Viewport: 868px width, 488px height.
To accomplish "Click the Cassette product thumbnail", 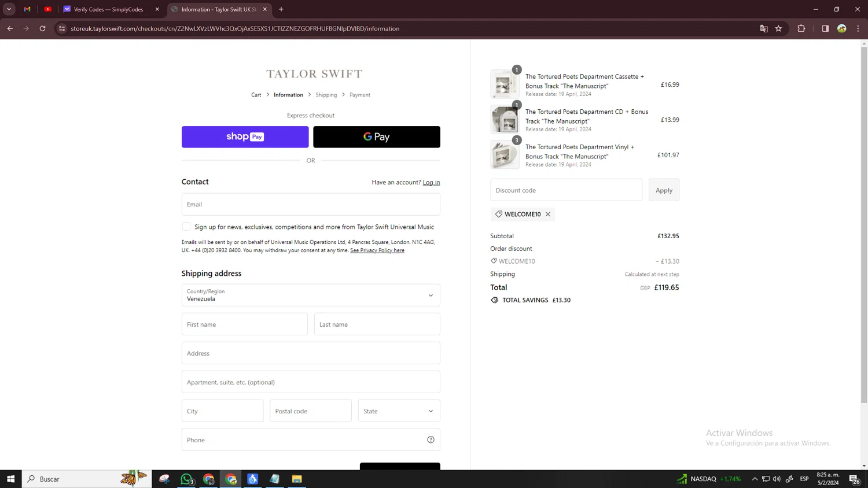I will click(x=505, y=84).
